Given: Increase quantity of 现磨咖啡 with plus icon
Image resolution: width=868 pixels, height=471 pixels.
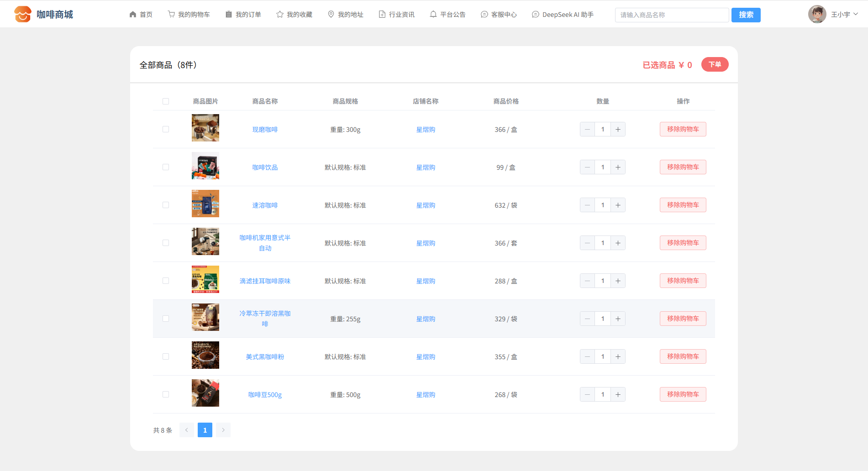Looking at the screenshot, I should click(x=618, y=130).
